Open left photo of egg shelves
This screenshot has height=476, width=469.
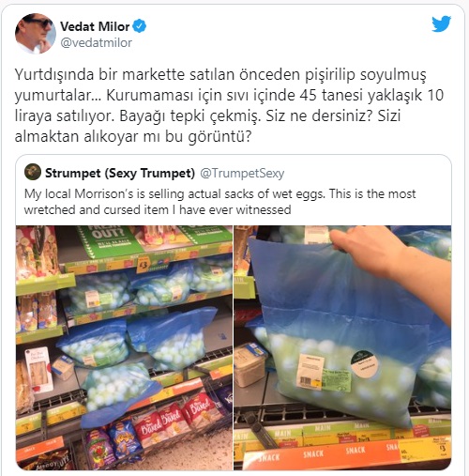124,347
